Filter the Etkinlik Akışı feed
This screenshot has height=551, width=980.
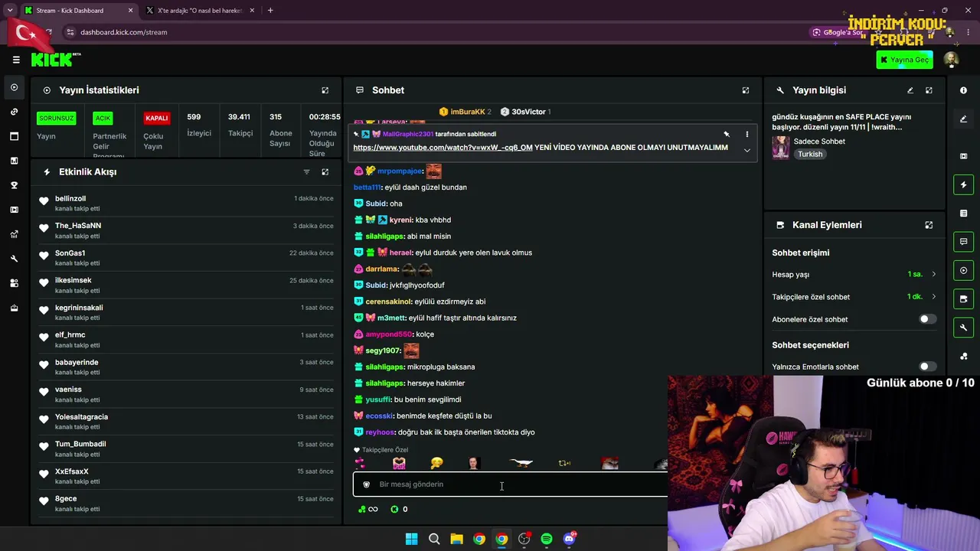pos(306,172)
